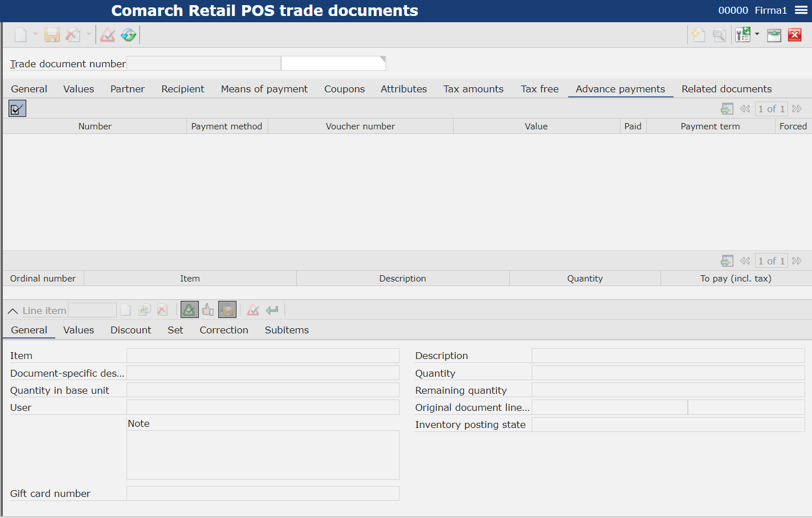Open the Coupons tab

pos(345,89)
